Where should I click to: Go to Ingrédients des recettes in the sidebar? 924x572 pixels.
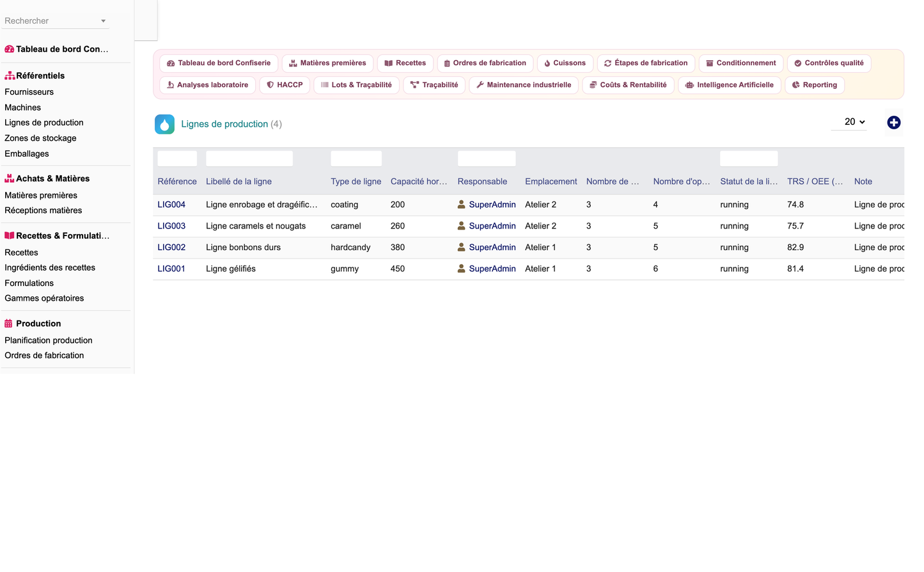point(50,267)
